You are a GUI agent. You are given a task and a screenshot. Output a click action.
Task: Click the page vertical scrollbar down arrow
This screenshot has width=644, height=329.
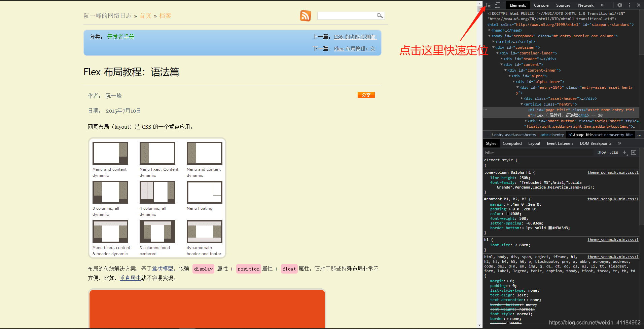tap(480, 325)
